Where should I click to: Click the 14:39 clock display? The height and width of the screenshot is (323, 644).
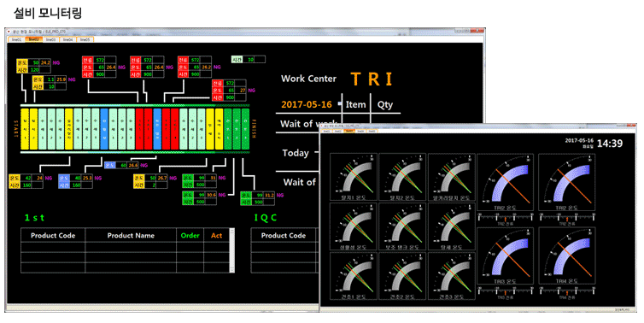[610, 144]
